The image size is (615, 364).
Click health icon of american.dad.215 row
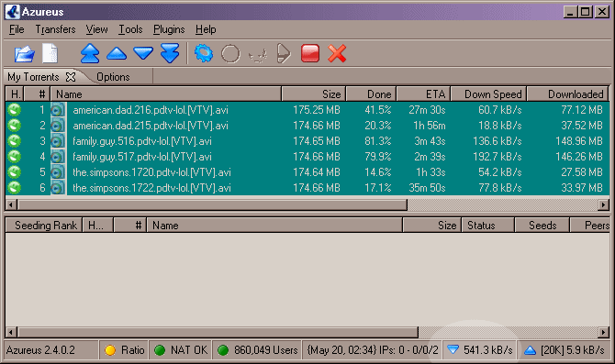[15, 126]
